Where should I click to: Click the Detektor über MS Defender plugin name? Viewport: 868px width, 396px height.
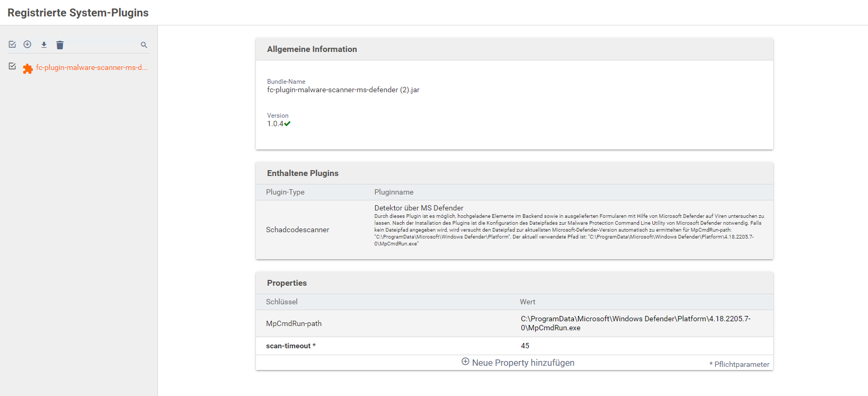pos(419,208)
